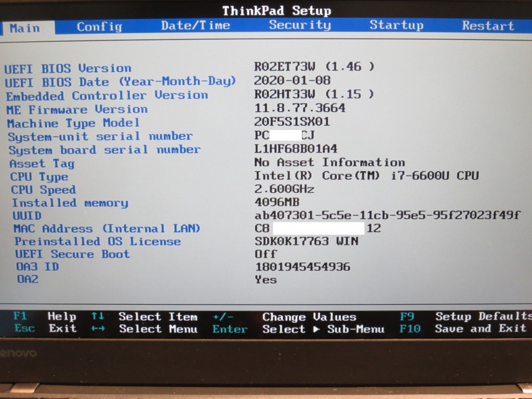Click Preinstalled OS License label
Screen dimensions: 532x399
[x=98, y=241]
